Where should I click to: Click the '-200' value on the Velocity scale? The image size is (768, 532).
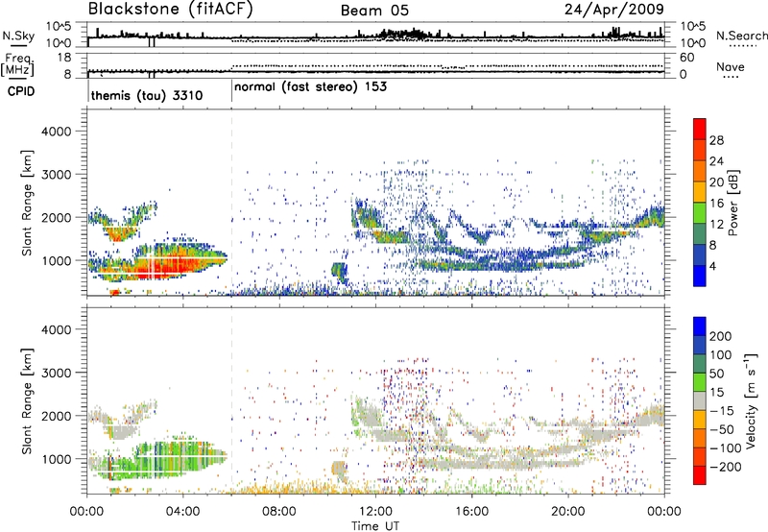coord(726,467)
